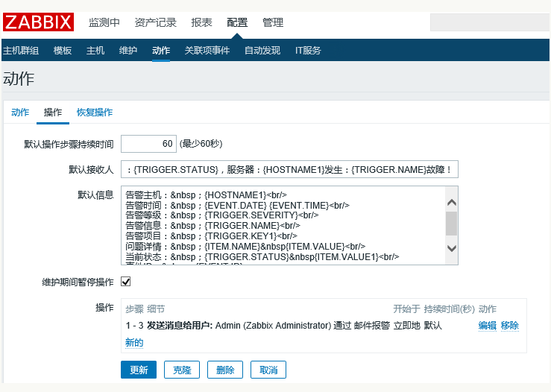Click 移除 link for operation step 1-3
This screenshot has width=551, height=392.
[510, 326]
